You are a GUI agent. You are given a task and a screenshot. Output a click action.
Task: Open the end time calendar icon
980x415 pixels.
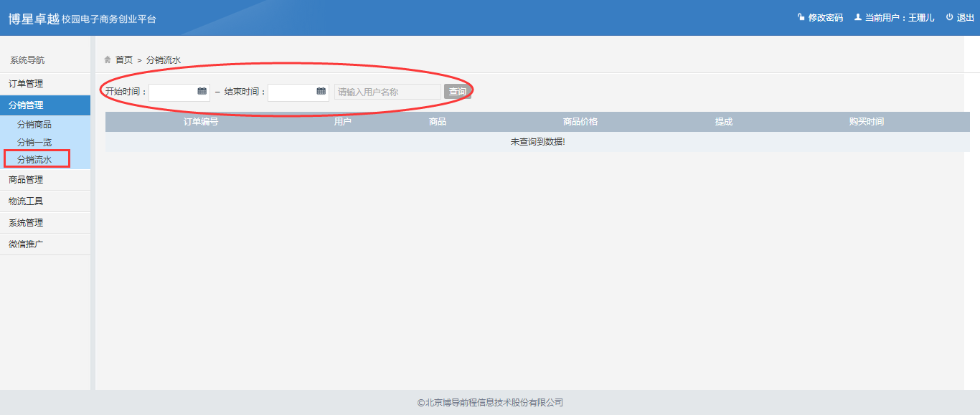tap(321, 91)
